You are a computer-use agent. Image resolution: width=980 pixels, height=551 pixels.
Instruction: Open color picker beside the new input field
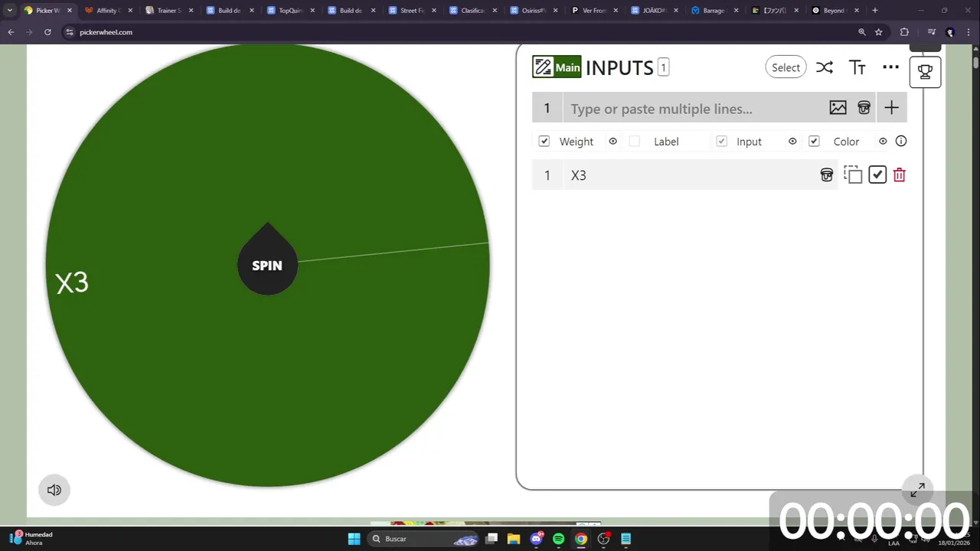[864, 108]
